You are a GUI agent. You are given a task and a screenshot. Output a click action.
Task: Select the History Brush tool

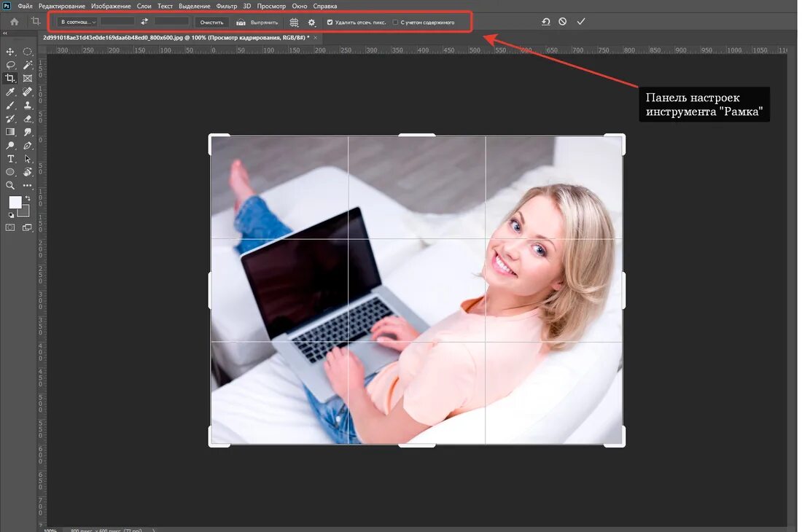pos(10,119)
